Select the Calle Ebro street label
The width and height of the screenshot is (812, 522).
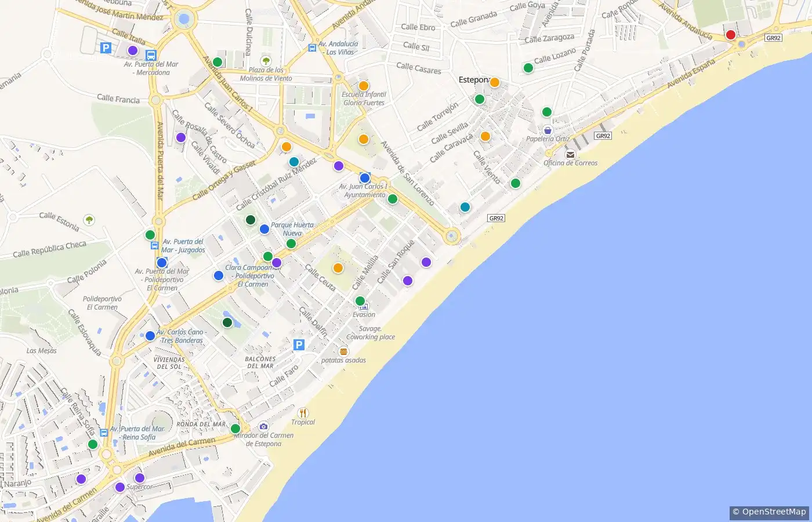(x=418, y=27)
